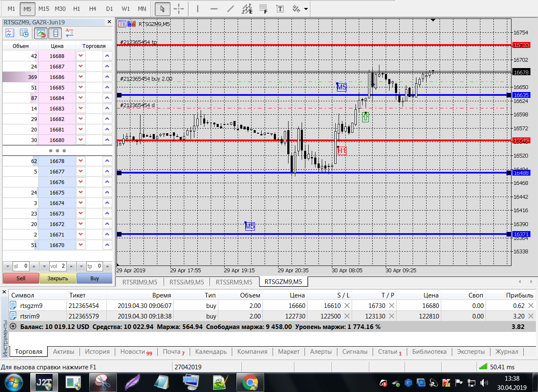This screenshot has width=538, height=392.
Task: Open the История tab
Action: 97,352
